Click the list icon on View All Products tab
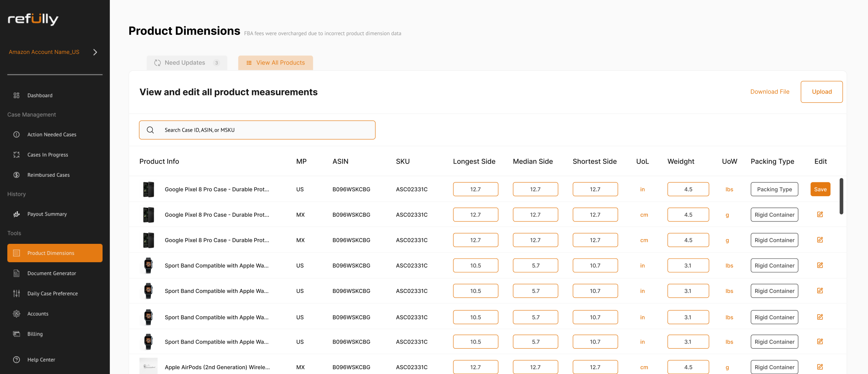This screenshot has height=374, width=868. pos(249,63)
